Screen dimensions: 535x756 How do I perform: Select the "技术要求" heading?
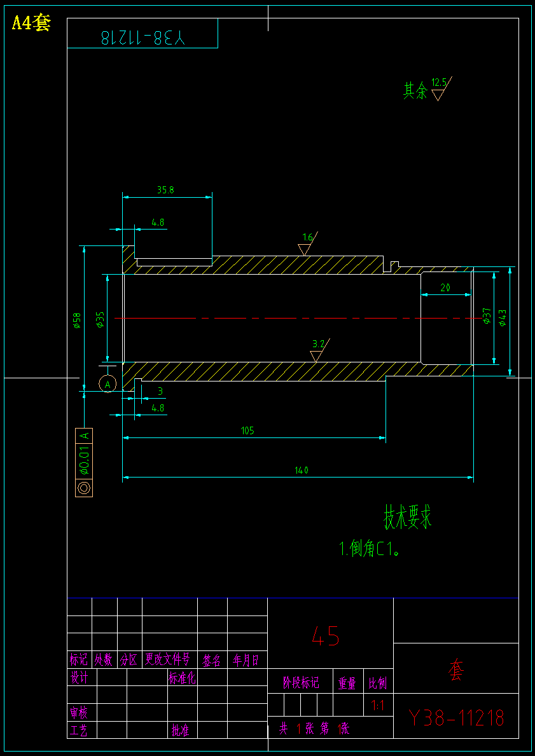point(407,518)
